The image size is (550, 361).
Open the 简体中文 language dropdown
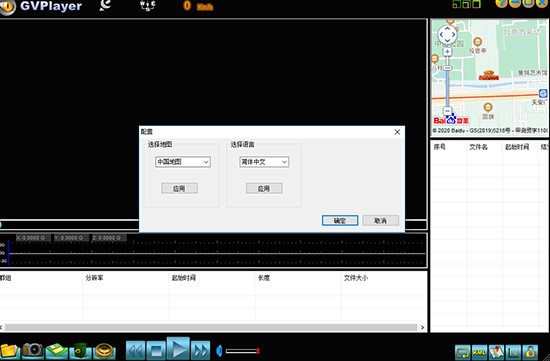tap(264, 162)
